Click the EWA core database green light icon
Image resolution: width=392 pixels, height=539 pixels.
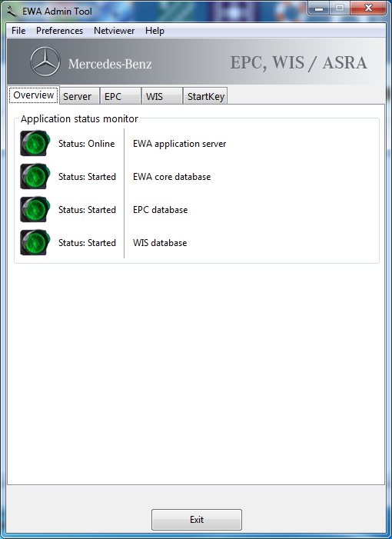click(35, 176)
